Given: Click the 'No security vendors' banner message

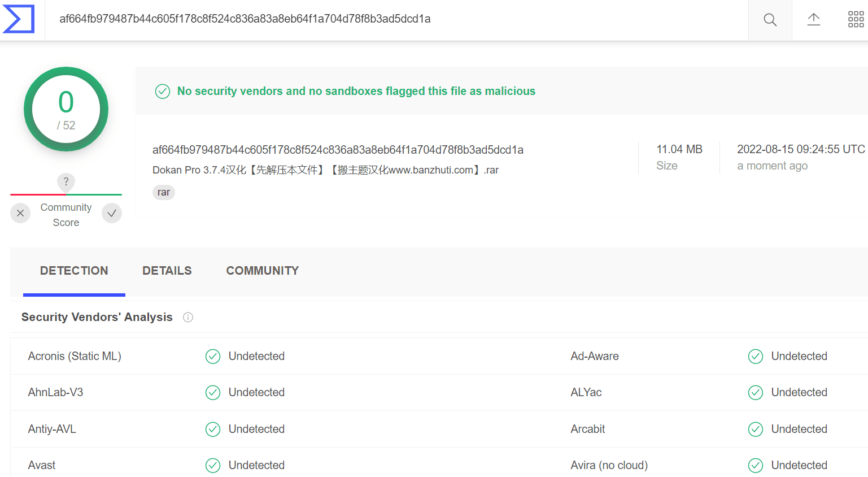Looking at the screenshot, I should (x=356, y=91).
